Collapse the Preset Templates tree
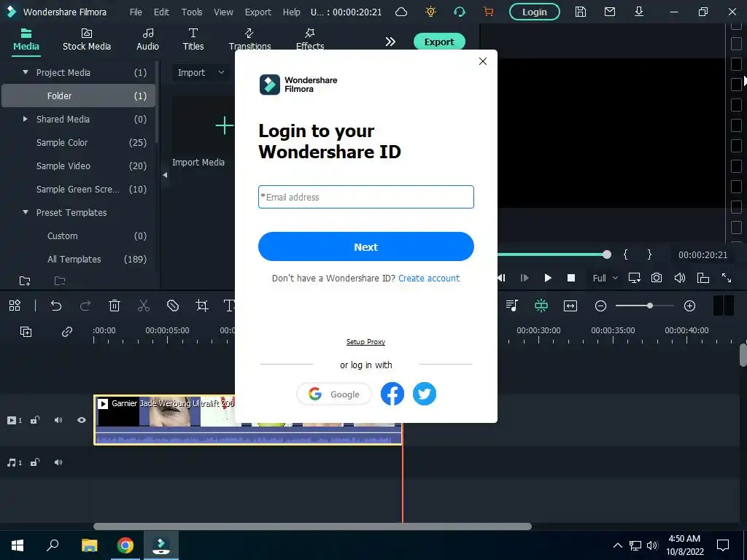Viewport: 747px width, 560px height. 26,212
